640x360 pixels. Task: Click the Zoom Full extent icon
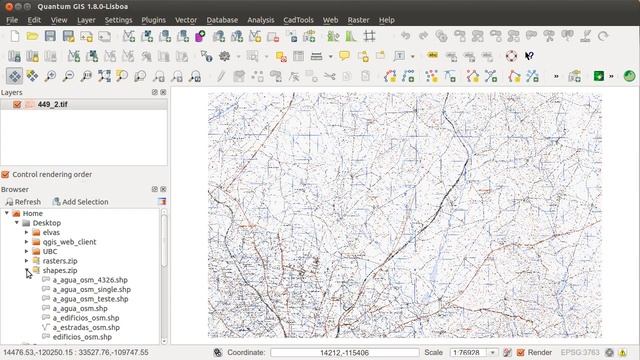(104, 76)
